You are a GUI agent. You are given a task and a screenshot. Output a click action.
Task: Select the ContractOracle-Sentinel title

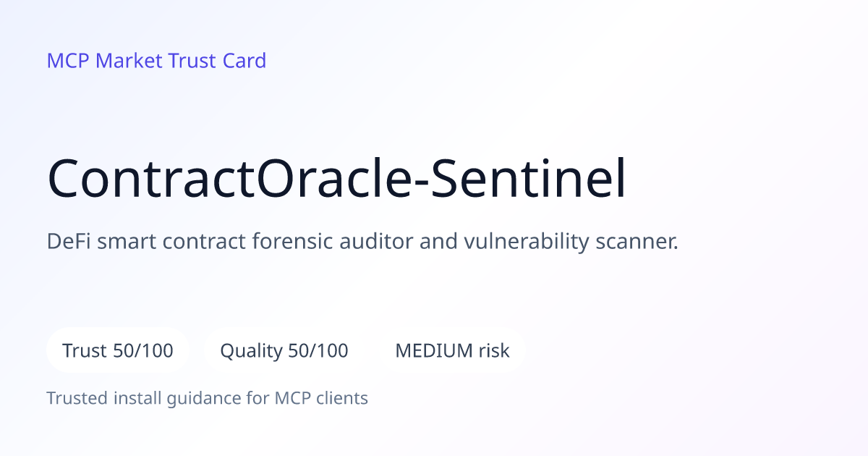tap(336, 180)
